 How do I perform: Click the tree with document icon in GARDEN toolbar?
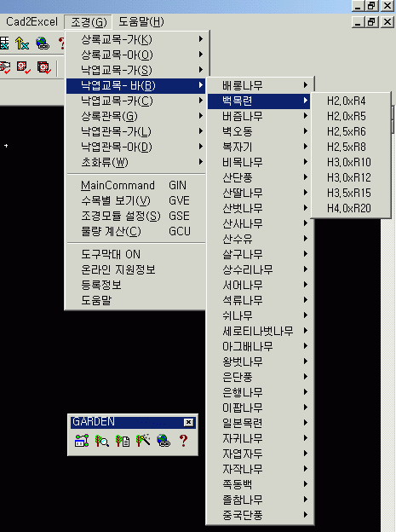pos(123,441)
